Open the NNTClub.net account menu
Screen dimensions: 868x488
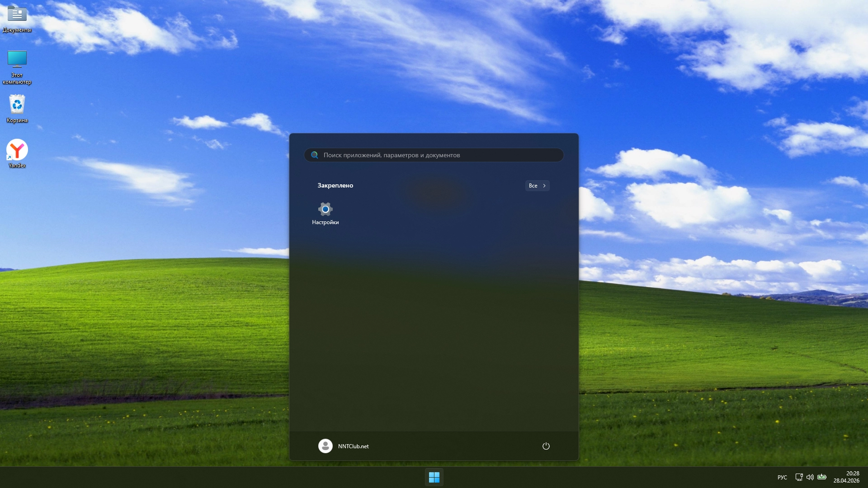point(353,446)
